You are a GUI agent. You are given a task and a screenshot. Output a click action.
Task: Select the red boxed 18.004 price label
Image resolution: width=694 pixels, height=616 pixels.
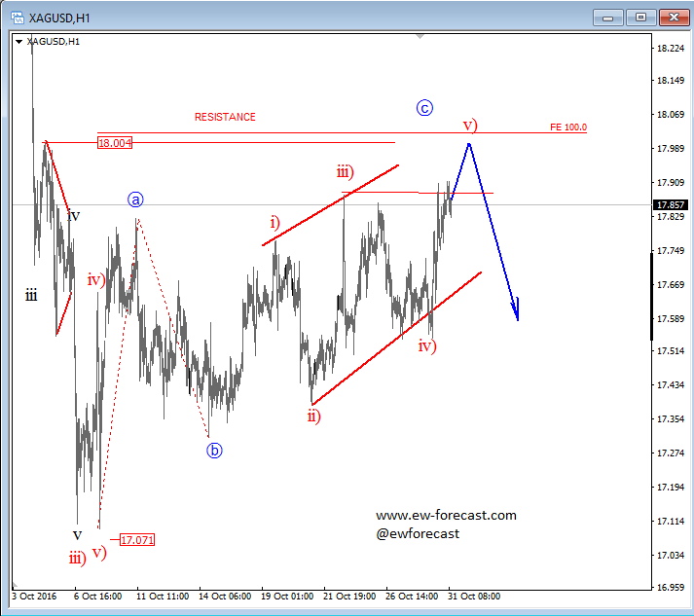point(114,143)
